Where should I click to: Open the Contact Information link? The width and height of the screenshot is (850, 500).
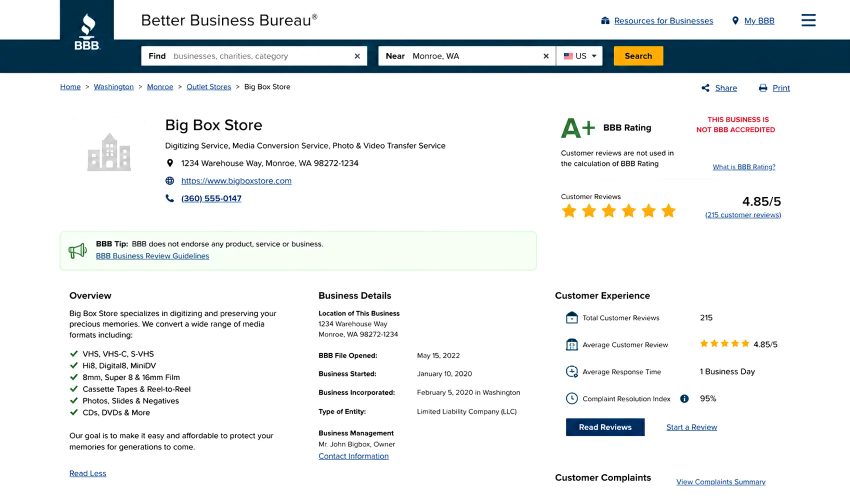point(353,456)
